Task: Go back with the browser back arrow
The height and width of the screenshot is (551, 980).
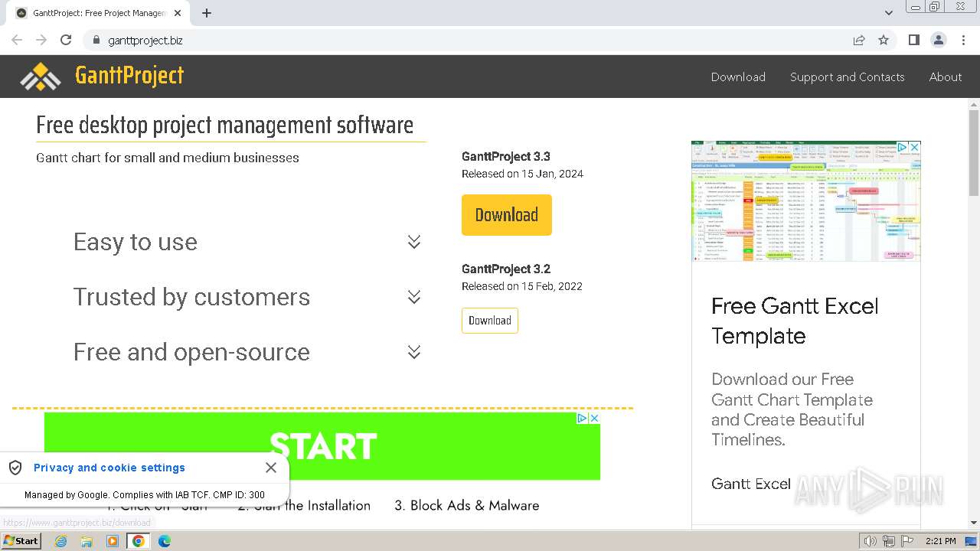Action: [17, 40]
